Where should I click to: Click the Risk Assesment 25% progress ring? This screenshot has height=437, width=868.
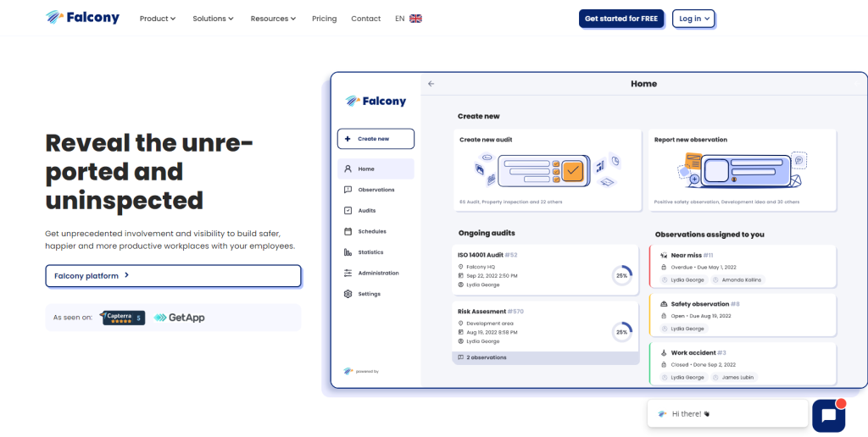coord(622,332)
